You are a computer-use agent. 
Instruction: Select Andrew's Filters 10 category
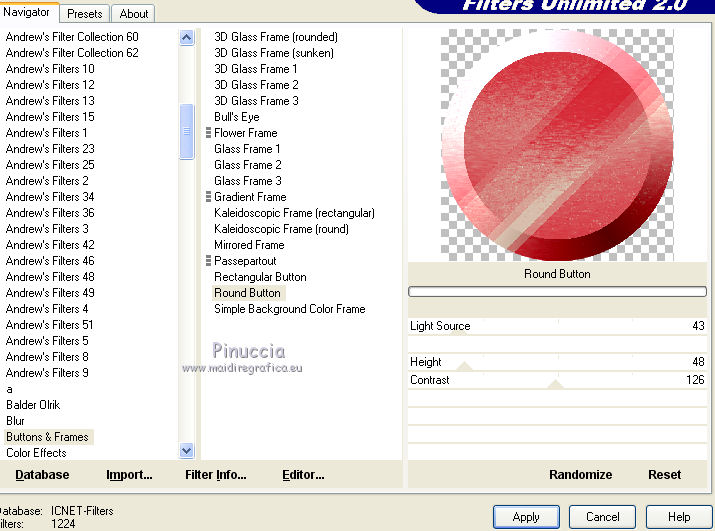[50, 69]
